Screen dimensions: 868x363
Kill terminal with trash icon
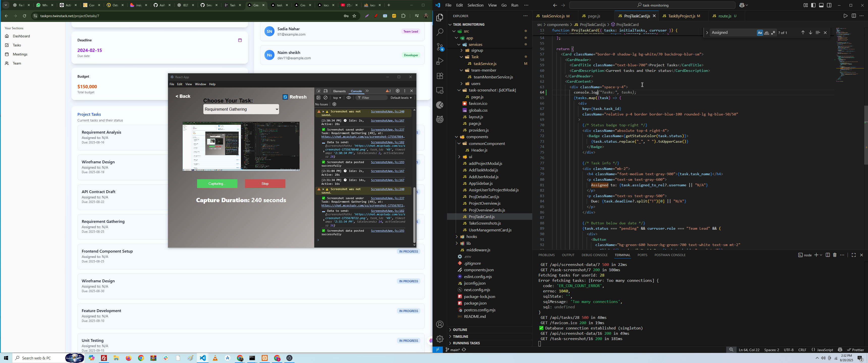835,255
